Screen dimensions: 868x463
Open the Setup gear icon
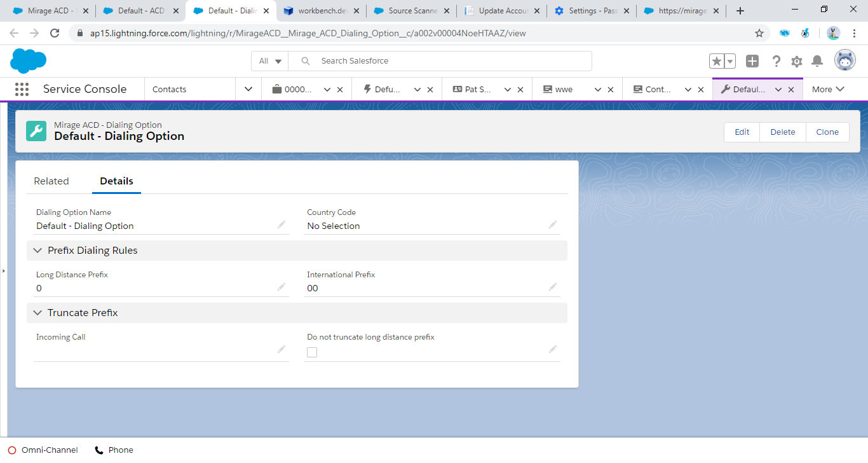pos(797,61)
